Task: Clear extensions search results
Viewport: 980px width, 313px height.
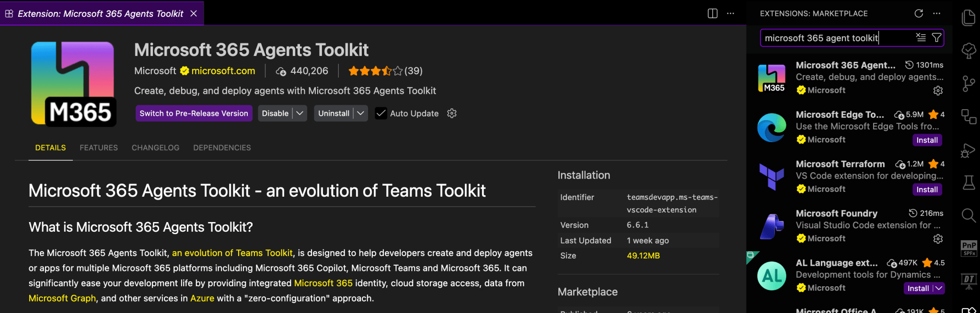Action: coord(921,37)
